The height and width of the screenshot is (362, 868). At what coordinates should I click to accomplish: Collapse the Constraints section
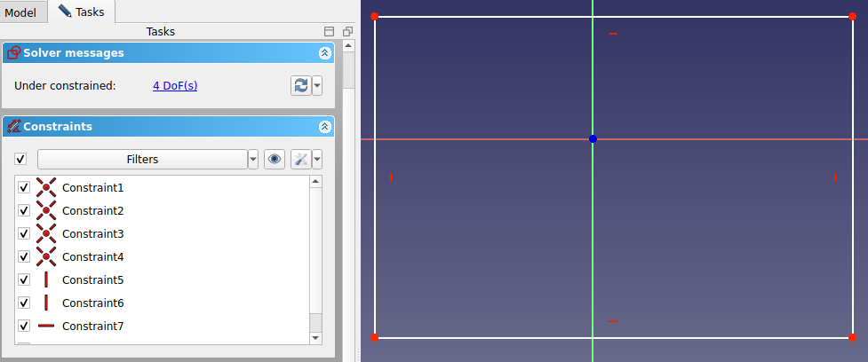[325, 127]
